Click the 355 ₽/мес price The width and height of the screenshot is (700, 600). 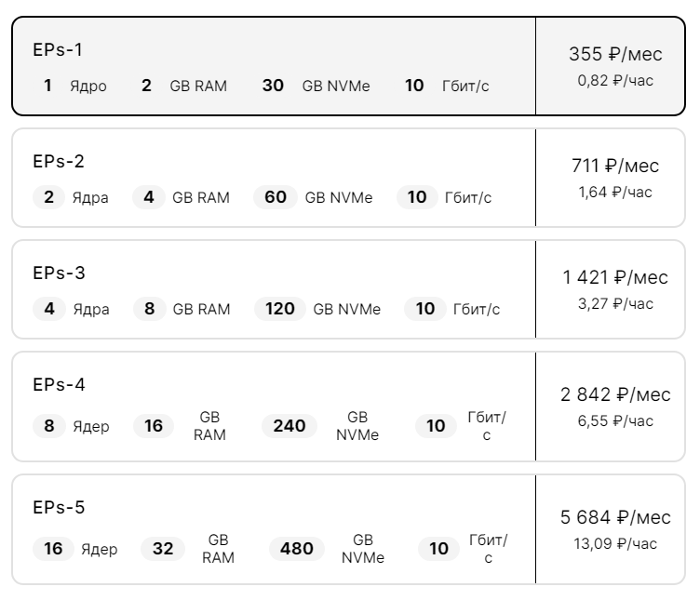pos(615,54)
